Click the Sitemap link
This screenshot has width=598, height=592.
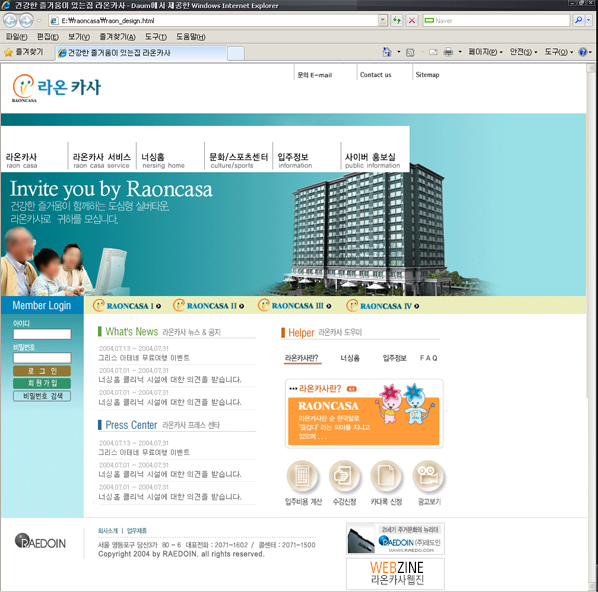pos(427,75)
